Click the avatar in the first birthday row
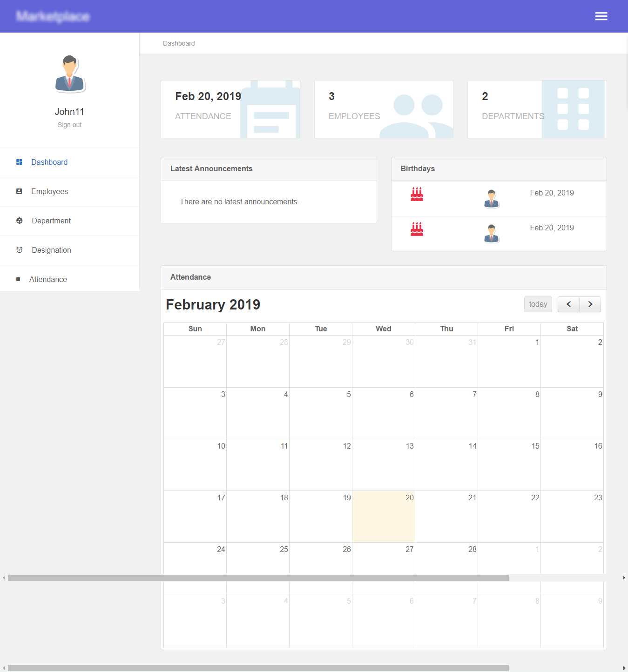This screenshot has height=672, width=628. pyautogui.click(x=491, y=199)
